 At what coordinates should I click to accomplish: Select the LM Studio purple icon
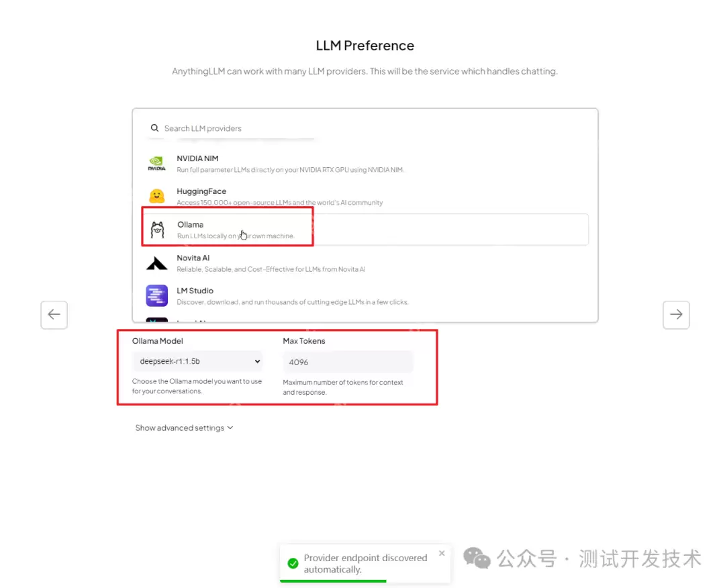(156, 295)
